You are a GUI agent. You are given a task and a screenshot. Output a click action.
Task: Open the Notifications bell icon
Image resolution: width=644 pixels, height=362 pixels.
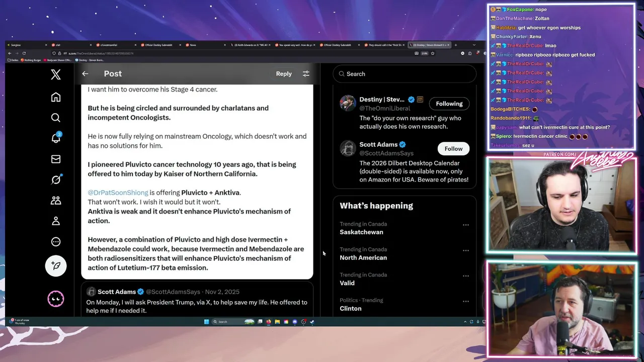click(56, 138)
